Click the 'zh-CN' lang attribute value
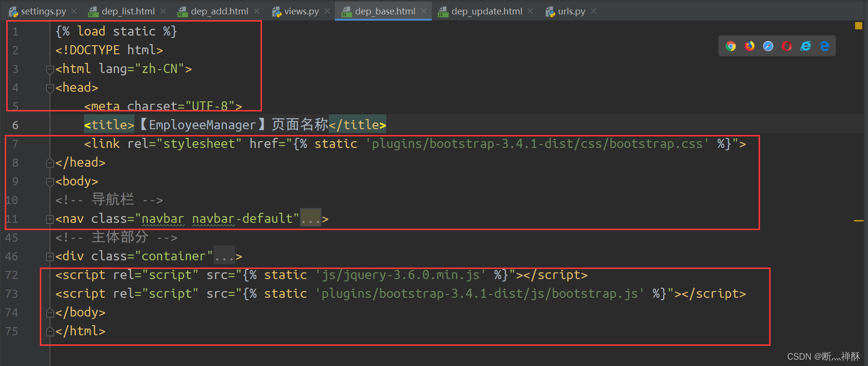868x366 pixels. pos(160,69)
